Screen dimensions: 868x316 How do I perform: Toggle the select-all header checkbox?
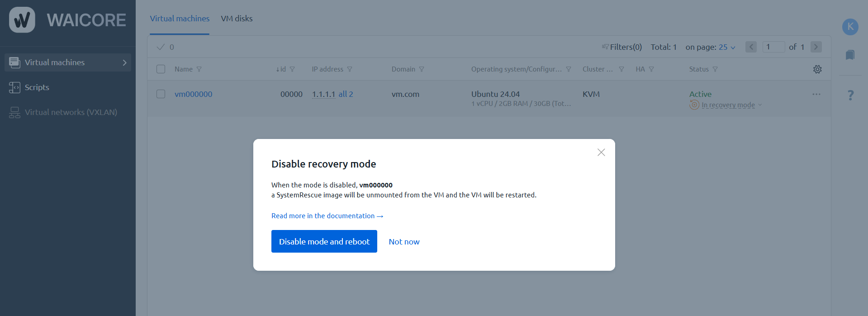[161, 69]
